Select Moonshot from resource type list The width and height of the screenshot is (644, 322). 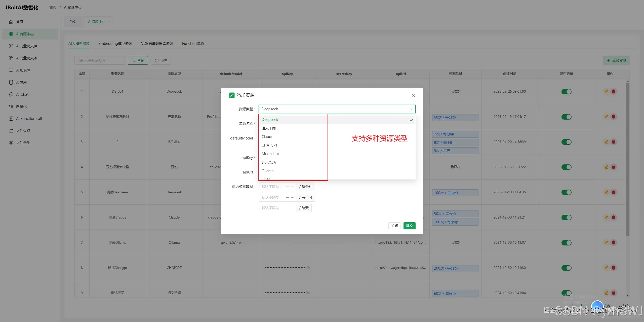pyautogui.click(x=270, y=154)
